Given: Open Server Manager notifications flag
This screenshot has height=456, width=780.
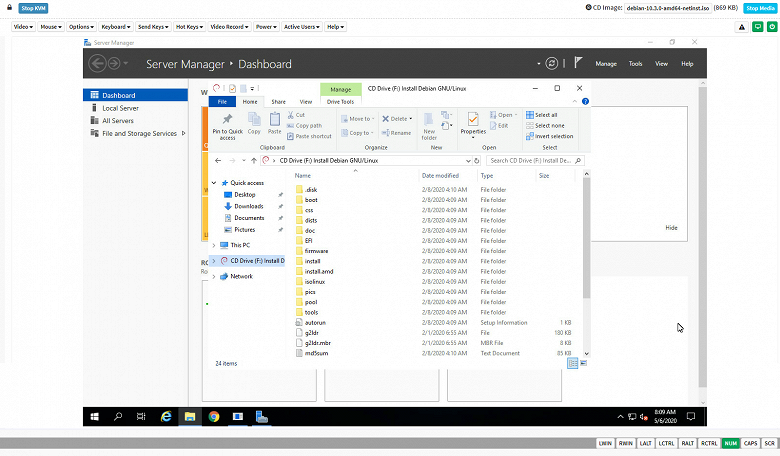Looking at the screenshot, I should [576, 63].
